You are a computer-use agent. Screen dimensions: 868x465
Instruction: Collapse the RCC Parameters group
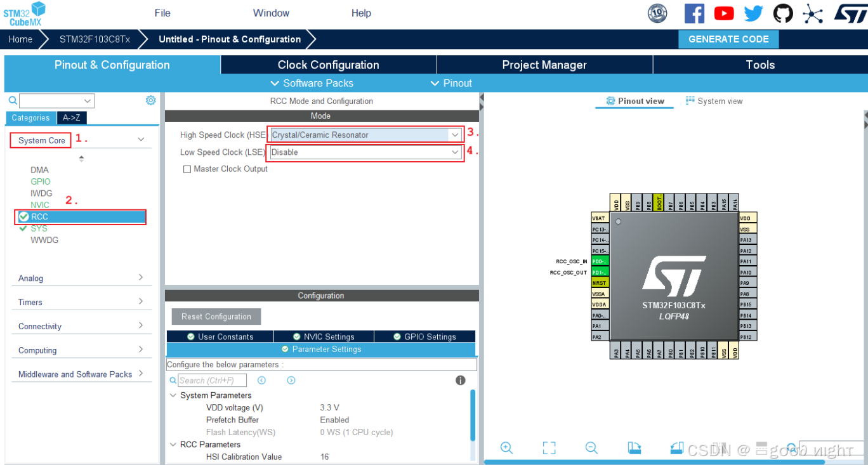pyautogui.click(x=173, y=445)
